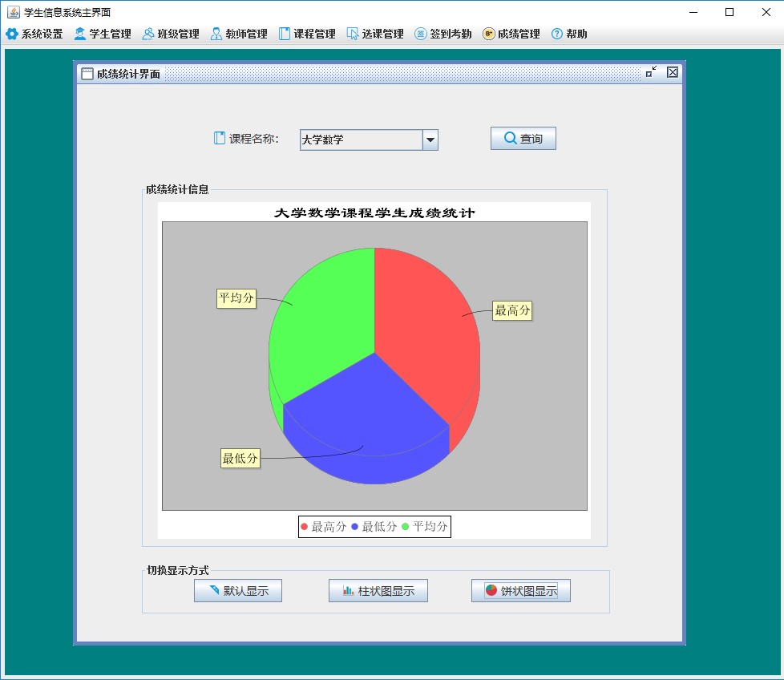Click the notebook icon next to 课程名称
This screenshot has height=680, width=784.
220,138
